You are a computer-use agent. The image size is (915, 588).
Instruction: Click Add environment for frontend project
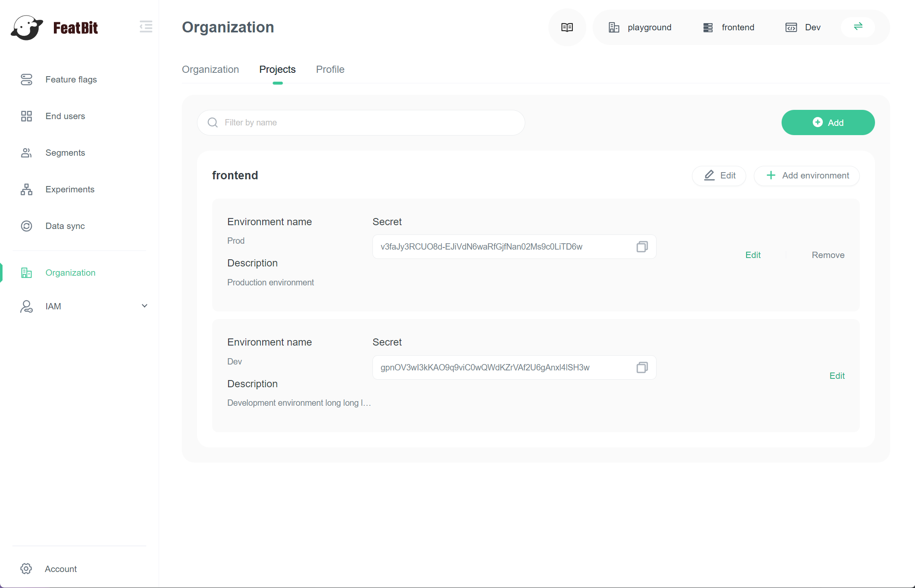pos(806,176)
